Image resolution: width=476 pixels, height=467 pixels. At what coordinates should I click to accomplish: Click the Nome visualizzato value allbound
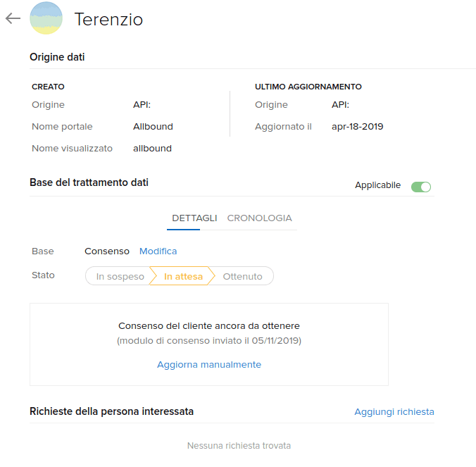[x=152, y=149]
